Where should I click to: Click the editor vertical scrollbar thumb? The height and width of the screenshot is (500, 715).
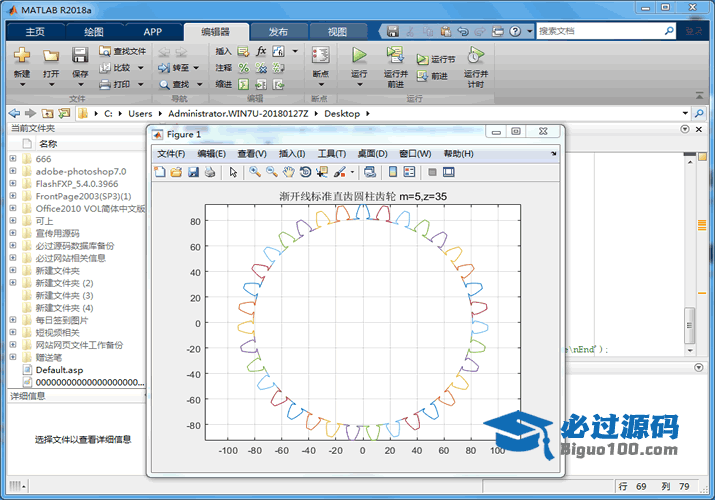pos(689,325)
